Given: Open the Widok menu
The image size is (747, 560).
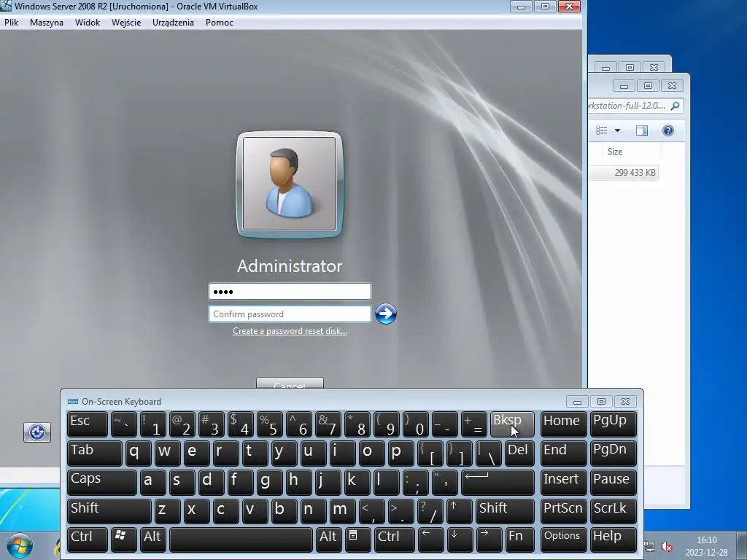Looking at the screenshot, I should click(x=88, y=23).
